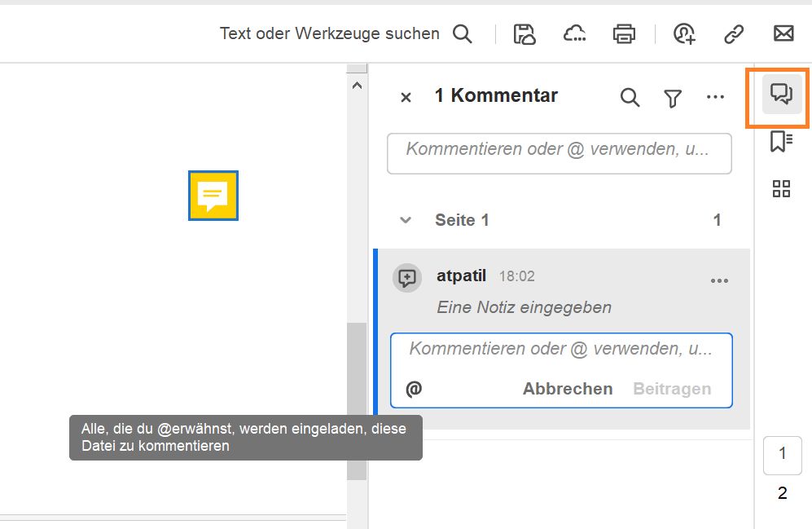Select the page 1 thumbnail
Screen dimensions: 812x529
782,456
